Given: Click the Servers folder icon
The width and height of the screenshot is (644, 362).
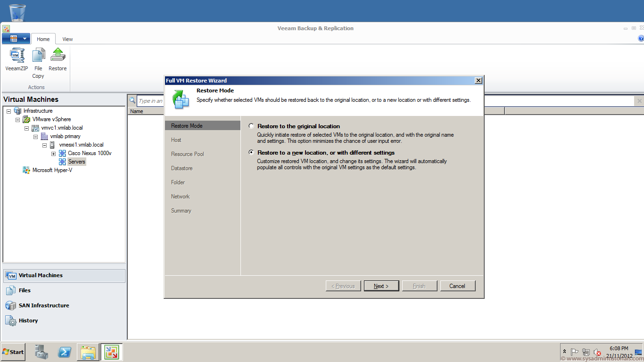Looking at the screenshot, I should click(x=62, y=162).
